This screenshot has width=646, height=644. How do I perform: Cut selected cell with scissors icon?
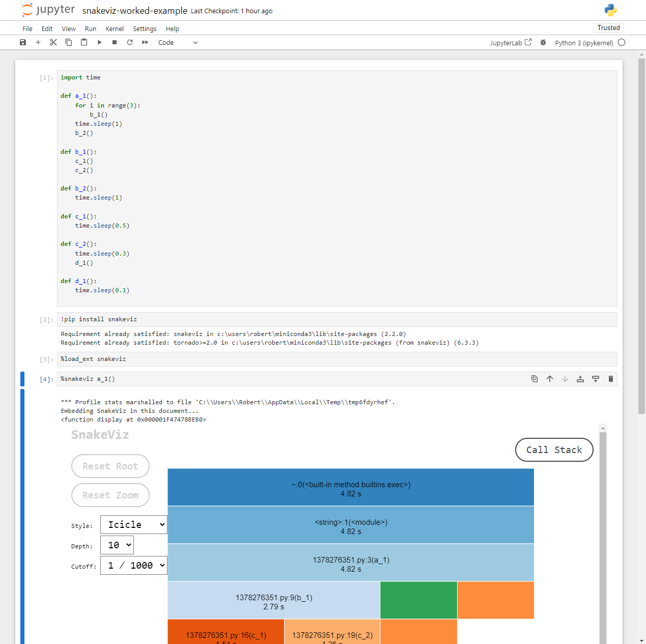(53, 42)
